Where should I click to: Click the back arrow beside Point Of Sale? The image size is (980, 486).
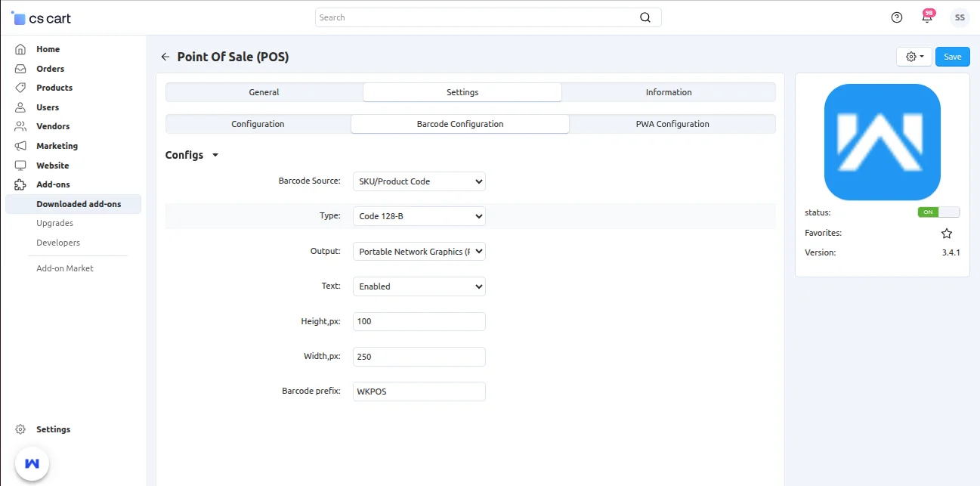point(165,57)
